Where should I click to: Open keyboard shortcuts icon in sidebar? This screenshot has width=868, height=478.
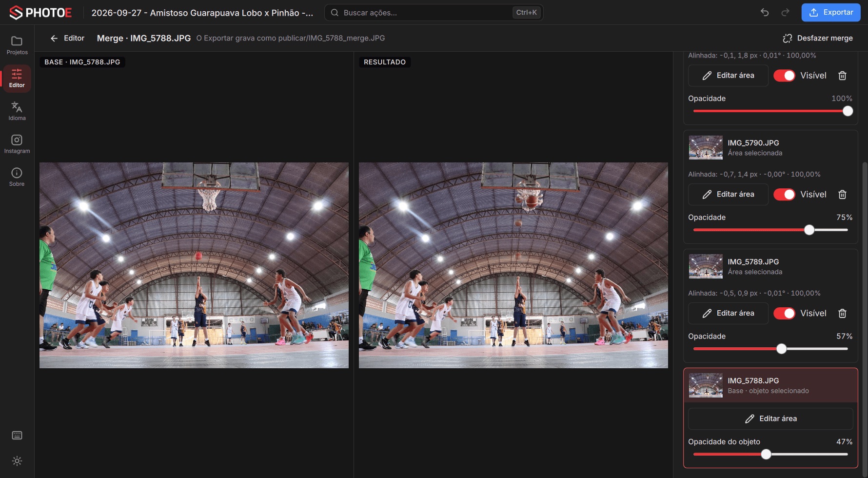click(17, 436)
